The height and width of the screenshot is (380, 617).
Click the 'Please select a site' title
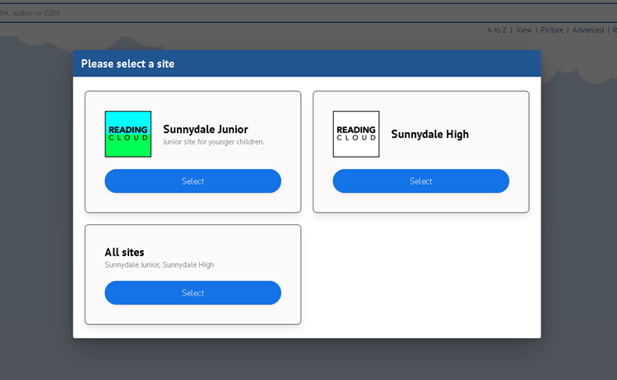coord(127,64)
